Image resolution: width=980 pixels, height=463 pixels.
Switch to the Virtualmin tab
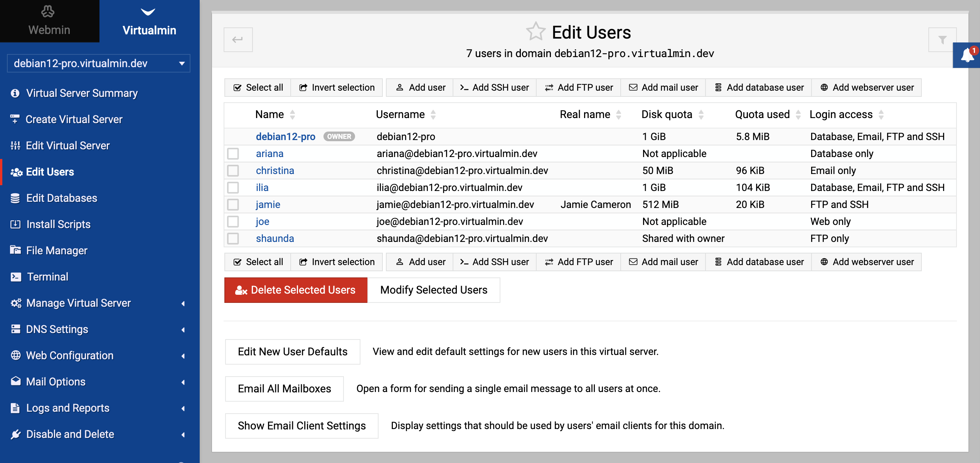pos(150,21)
